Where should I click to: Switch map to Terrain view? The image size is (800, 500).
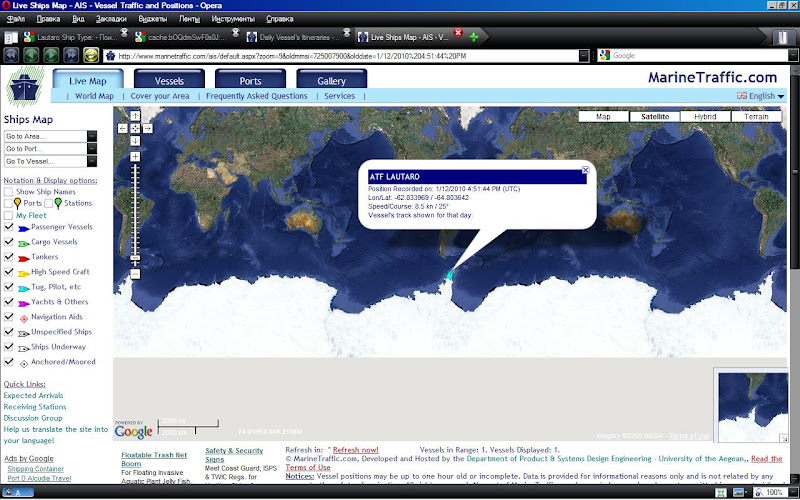point(756,116)
